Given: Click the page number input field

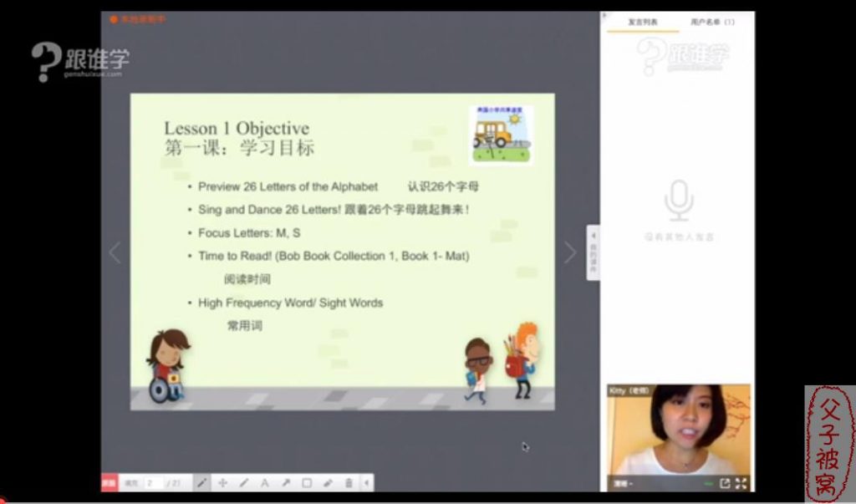Looking at the screenshot, I should [x=154, y=483].
